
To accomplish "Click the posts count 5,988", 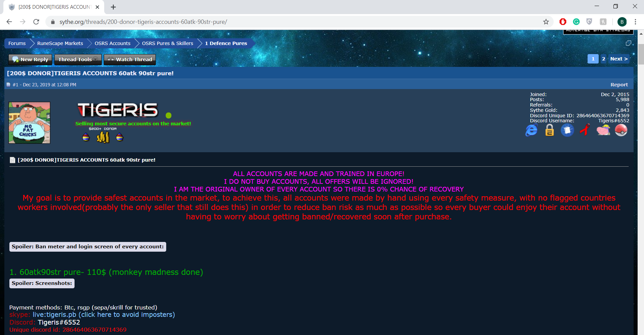I will 623,99.
